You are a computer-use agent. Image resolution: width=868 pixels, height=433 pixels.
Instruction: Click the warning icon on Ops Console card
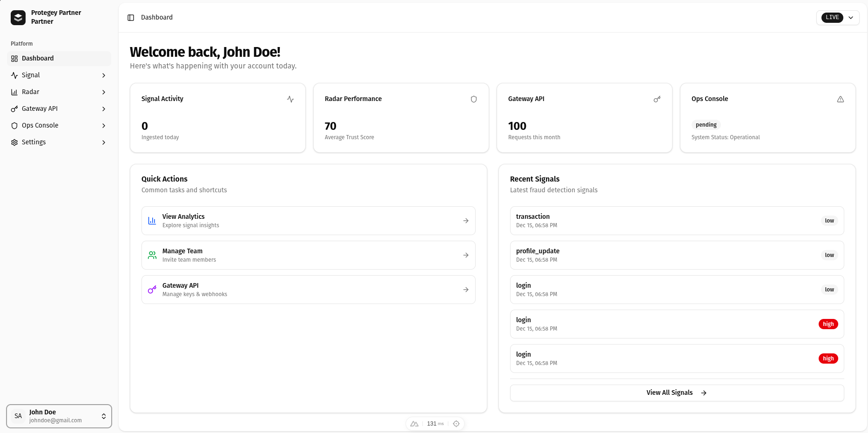[841, 99]
